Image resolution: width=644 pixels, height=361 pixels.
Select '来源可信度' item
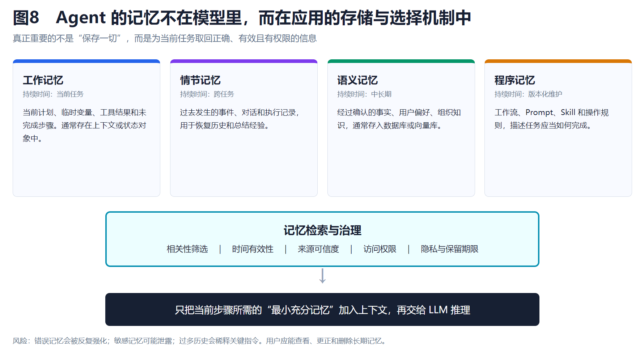318,249
